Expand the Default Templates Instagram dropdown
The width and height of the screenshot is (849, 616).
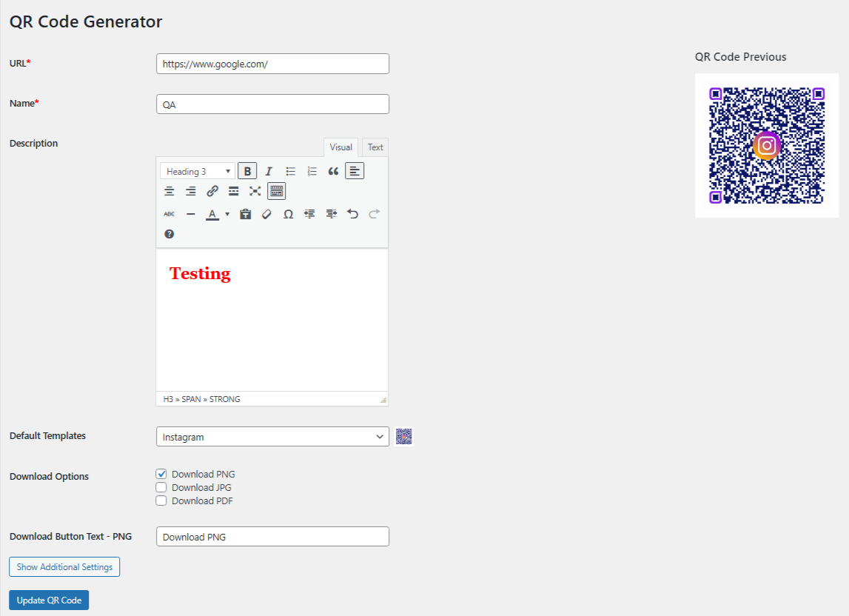point(272,437)
